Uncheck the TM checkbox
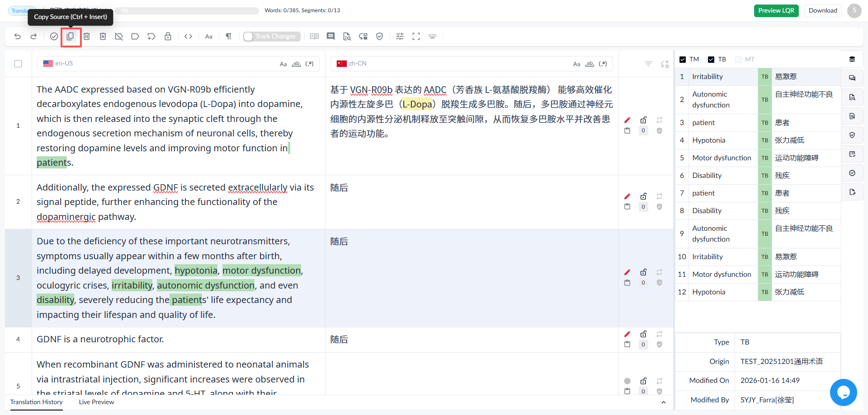Viewport: 868px width, 415px height. 683,60
